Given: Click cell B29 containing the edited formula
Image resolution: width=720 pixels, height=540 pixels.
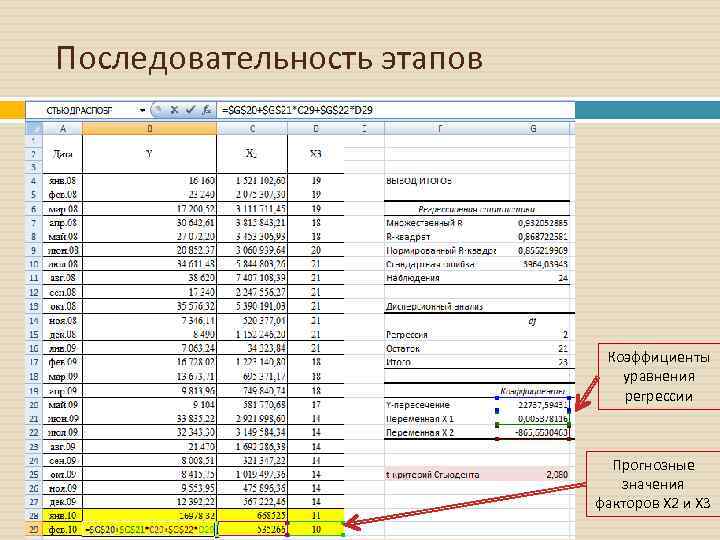Looking at the screenshot, I should pos(149,529).
